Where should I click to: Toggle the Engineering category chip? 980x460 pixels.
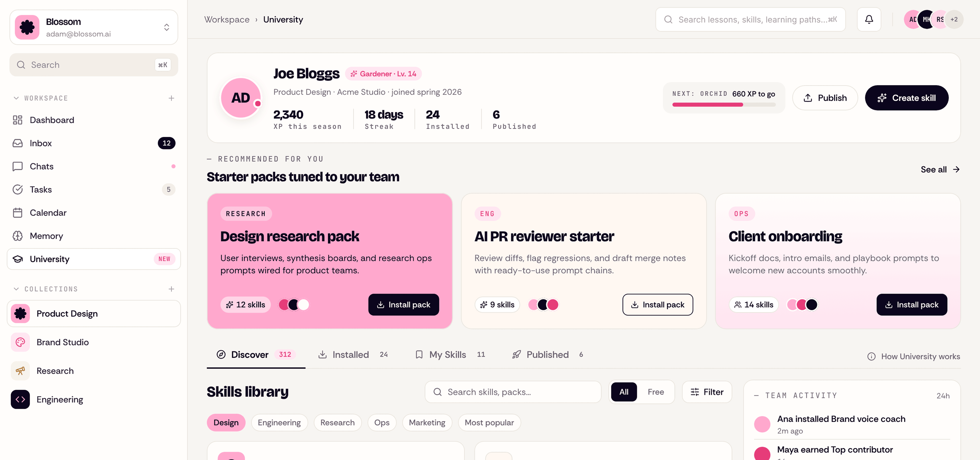tap(279, 423)
